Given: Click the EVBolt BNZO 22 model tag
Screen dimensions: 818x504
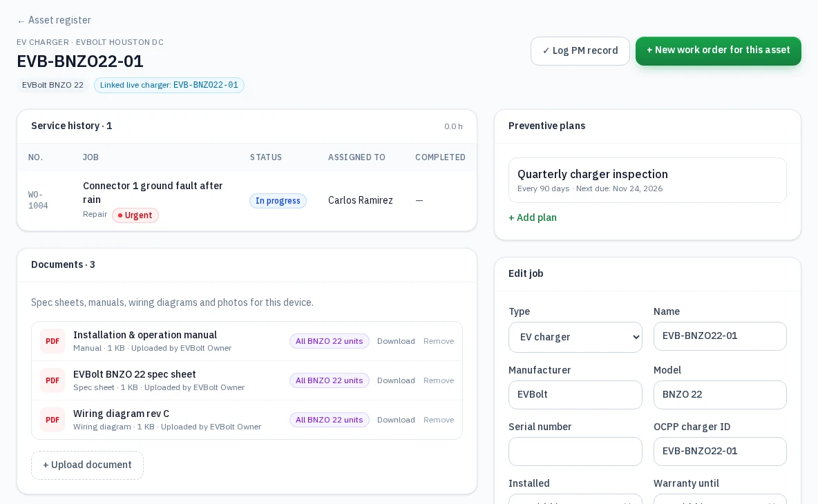Looking at the screenshot, I should click(x=53, y=85).
